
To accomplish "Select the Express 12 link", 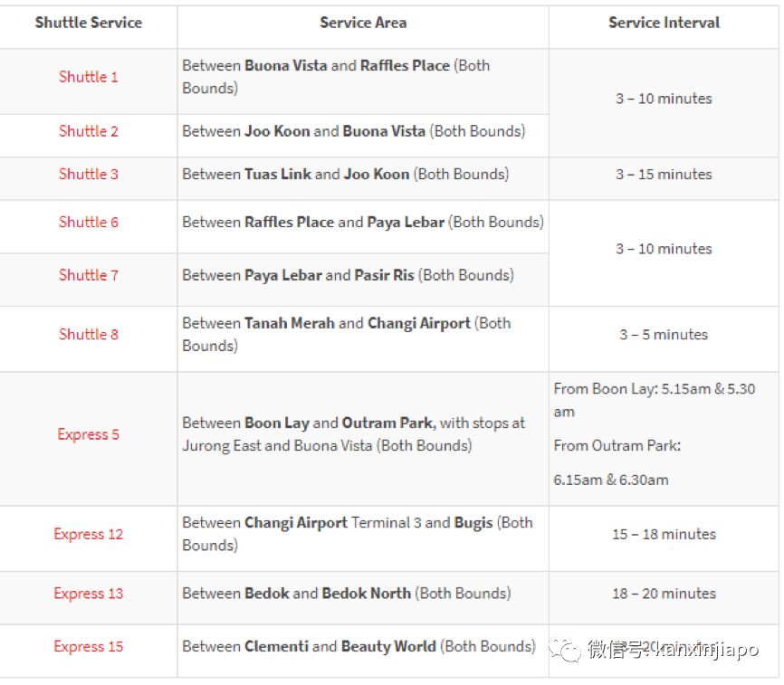I will (x=89, y=534).
